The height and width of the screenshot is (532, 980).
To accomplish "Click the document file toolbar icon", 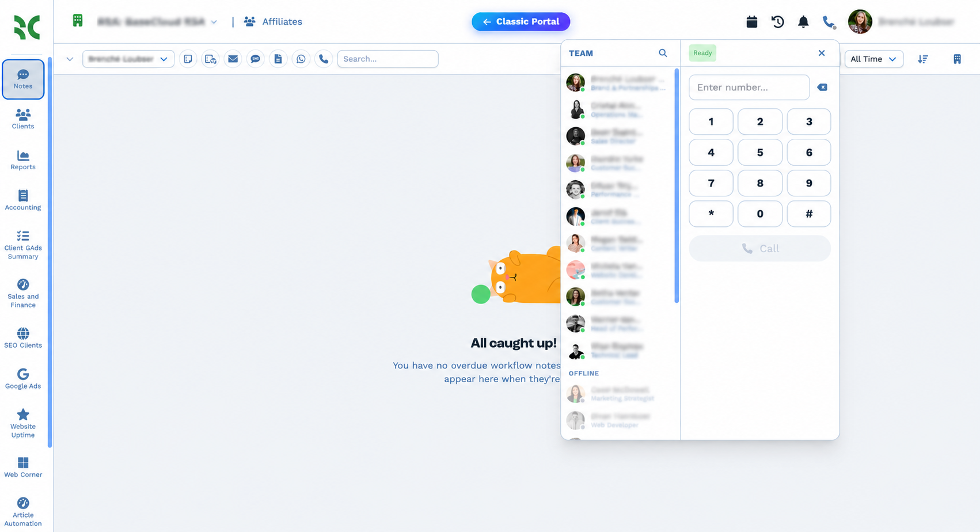I will point(278,59).
